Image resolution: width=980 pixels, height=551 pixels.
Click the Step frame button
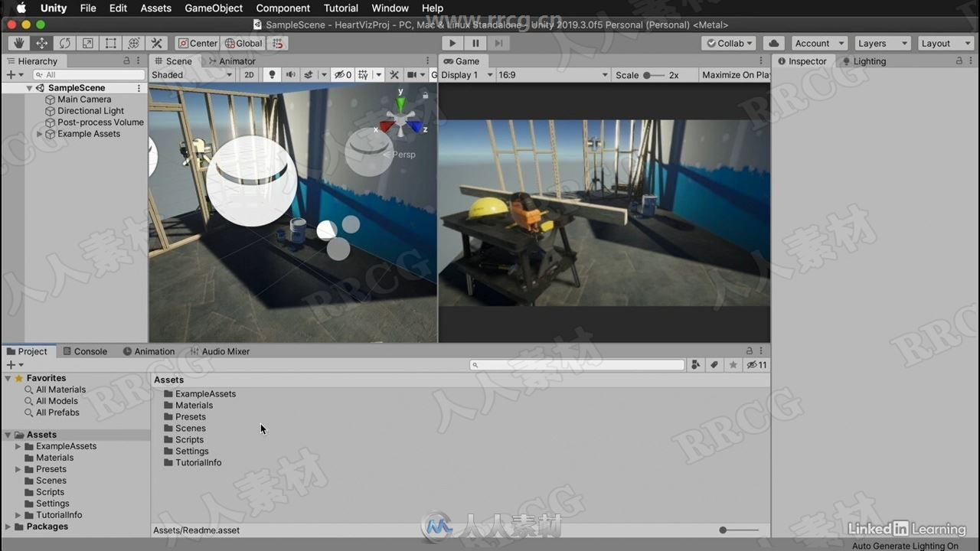coord(498,44)
